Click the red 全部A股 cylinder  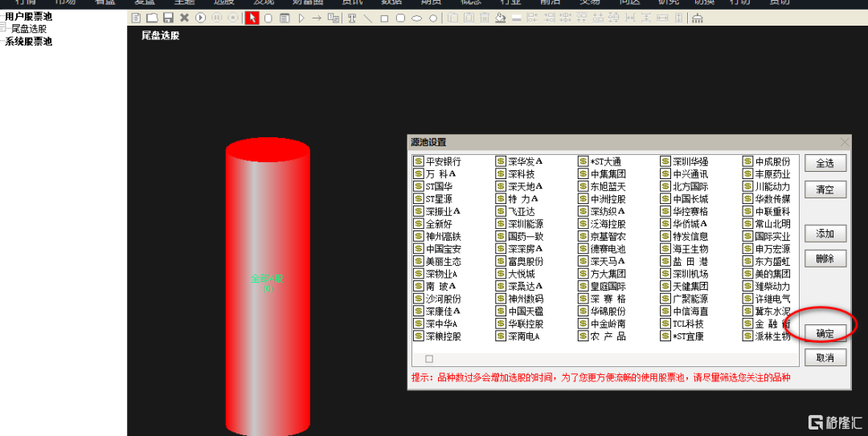point(268,285)
